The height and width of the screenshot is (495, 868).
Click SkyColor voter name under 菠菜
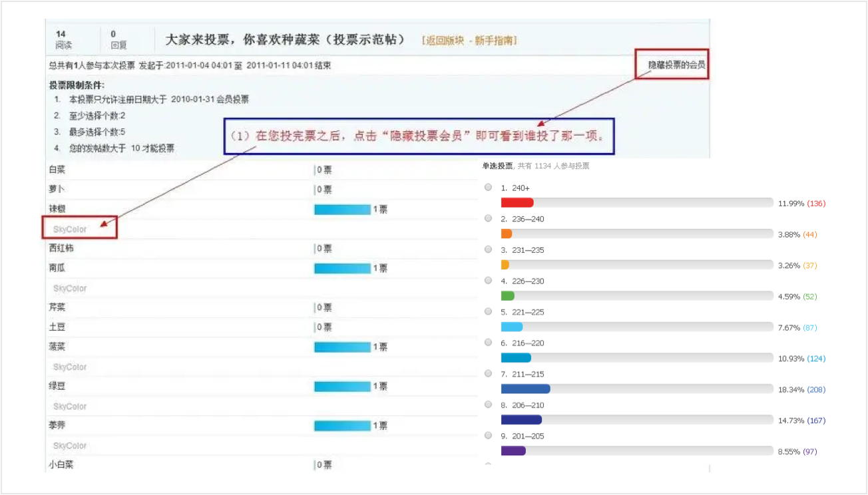click(70, 367)
